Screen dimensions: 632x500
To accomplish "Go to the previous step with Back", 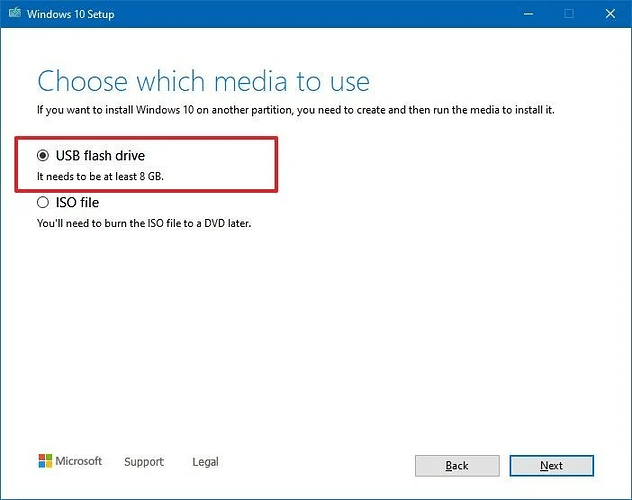I will point(457,466).
